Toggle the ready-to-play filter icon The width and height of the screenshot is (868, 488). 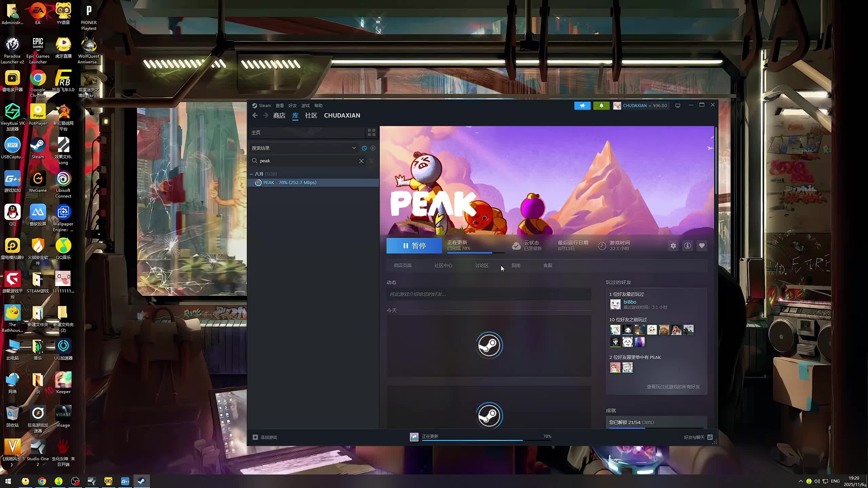point(373,148)
